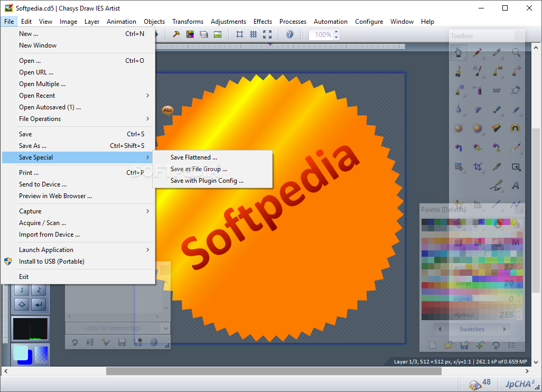The image size is (542, 392).
Task: Click the vertical scrollbar down arrow
Action: pos(536,362)
